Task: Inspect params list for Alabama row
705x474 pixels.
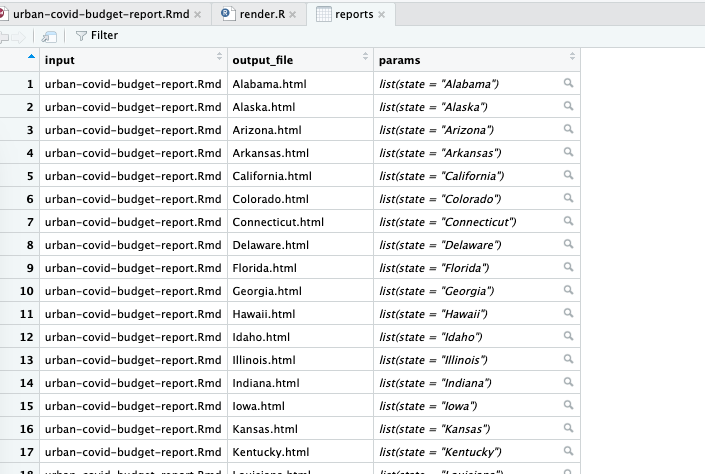Action: tap(568, 83)
